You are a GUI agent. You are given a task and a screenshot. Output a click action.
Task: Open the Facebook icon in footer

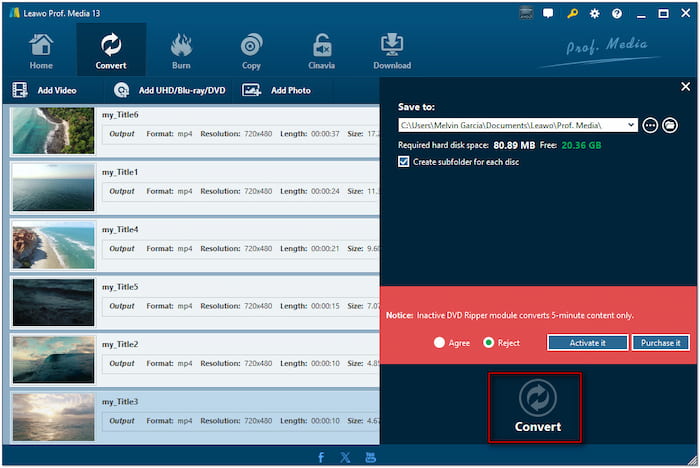[x=321, y=457]
